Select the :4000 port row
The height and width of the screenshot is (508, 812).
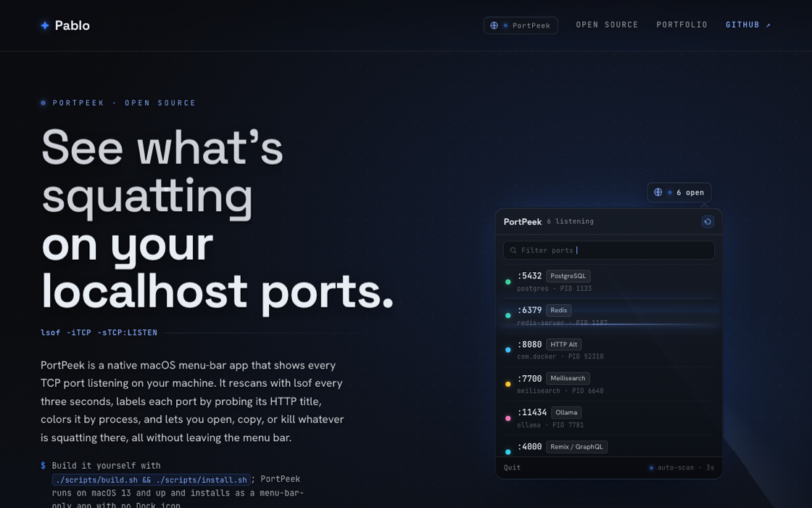pos(608,446)
